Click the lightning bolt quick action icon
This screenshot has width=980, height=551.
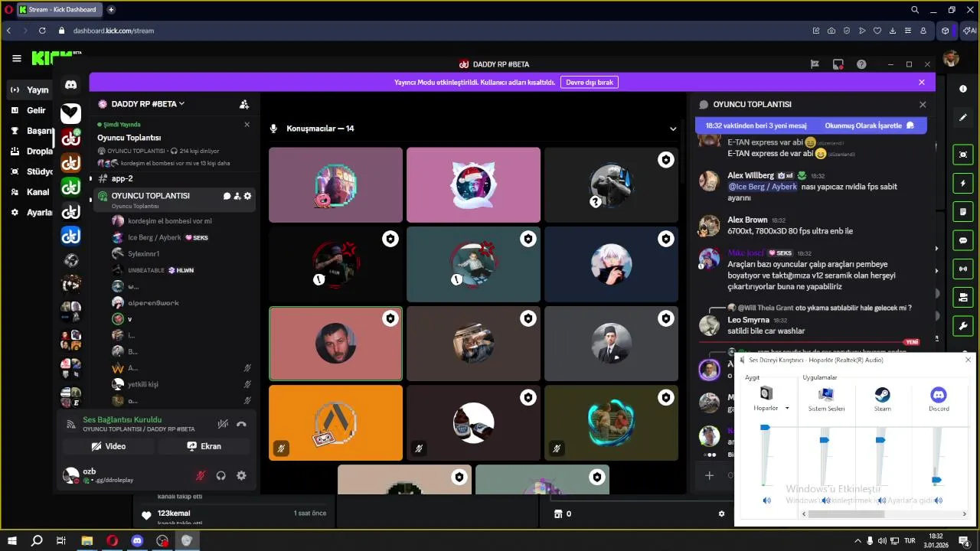(x=963, y=184)
